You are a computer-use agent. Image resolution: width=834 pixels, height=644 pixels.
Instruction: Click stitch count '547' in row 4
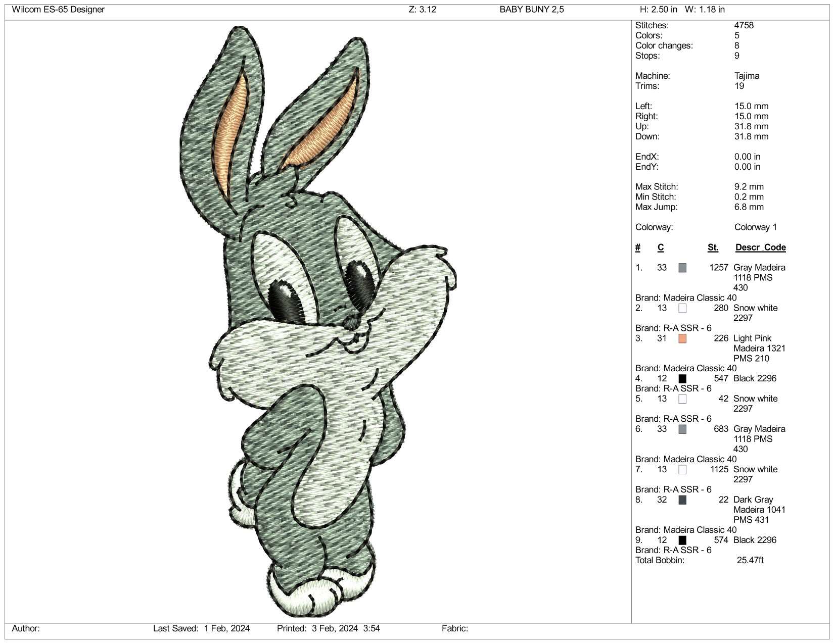721,379
